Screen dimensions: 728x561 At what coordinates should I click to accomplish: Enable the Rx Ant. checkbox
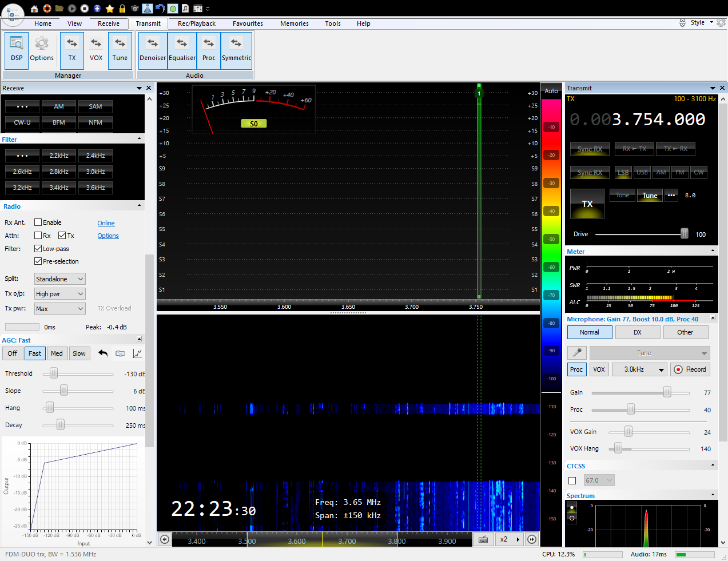[38, 222]
